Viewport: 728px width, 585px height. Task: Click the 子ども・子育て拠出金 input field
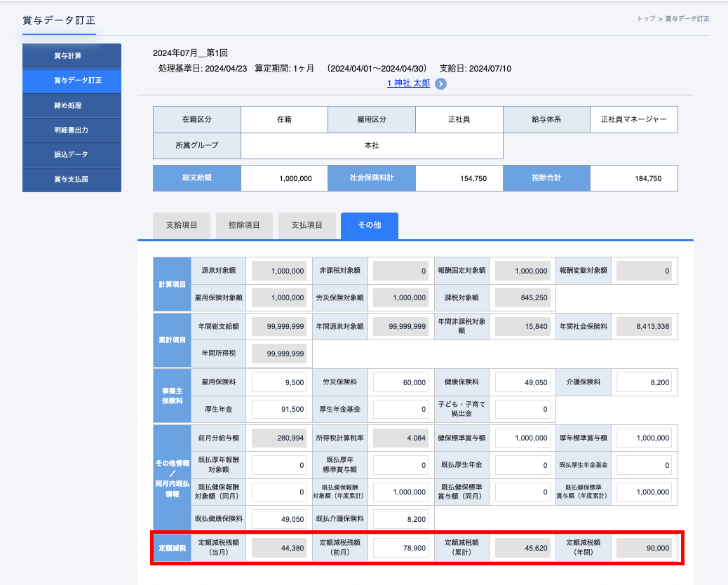(523, 409)
